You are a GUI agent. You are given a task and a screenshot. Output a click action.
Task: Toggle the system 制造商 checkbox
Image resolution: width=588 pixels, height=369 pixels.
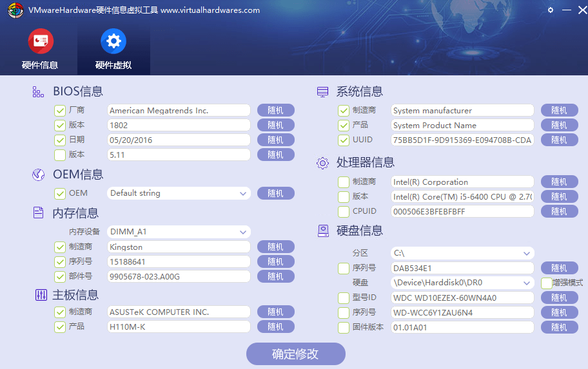click(344, 111)
